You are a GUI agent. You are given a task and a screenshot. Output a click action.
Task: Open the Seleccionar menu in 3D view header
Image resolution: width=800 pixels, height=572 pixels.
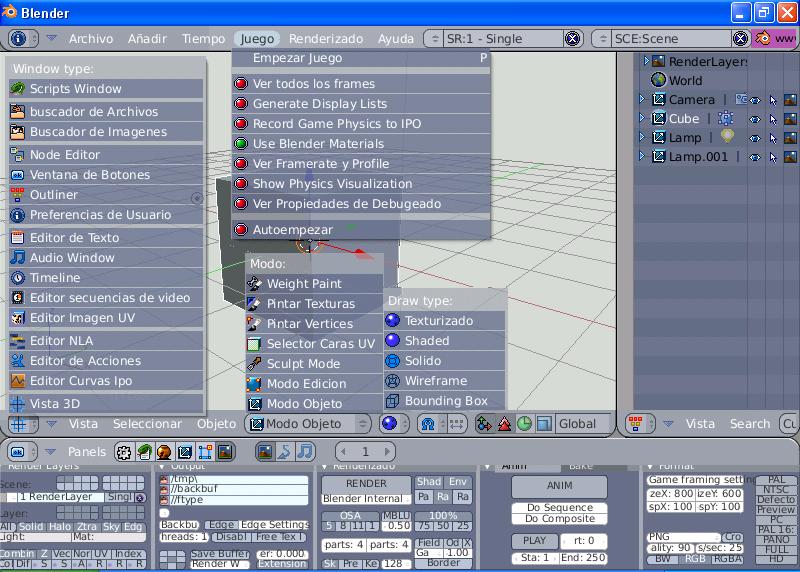(x=147, y=424)
